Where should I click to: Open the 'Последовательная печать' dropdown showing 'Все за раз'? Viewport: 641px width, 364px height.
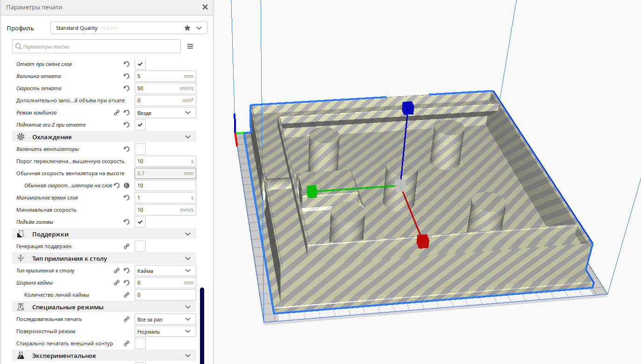(165, 319)
